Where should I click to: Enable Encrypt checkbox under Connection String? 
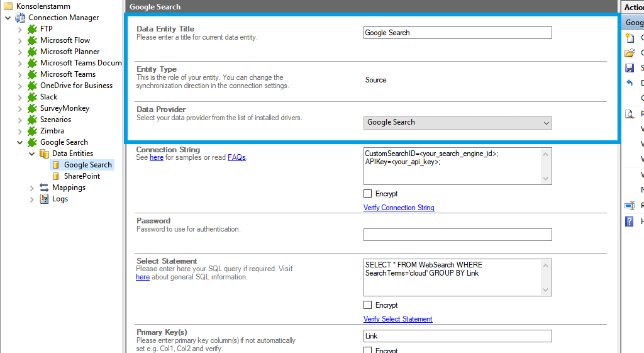coord(368,194)
